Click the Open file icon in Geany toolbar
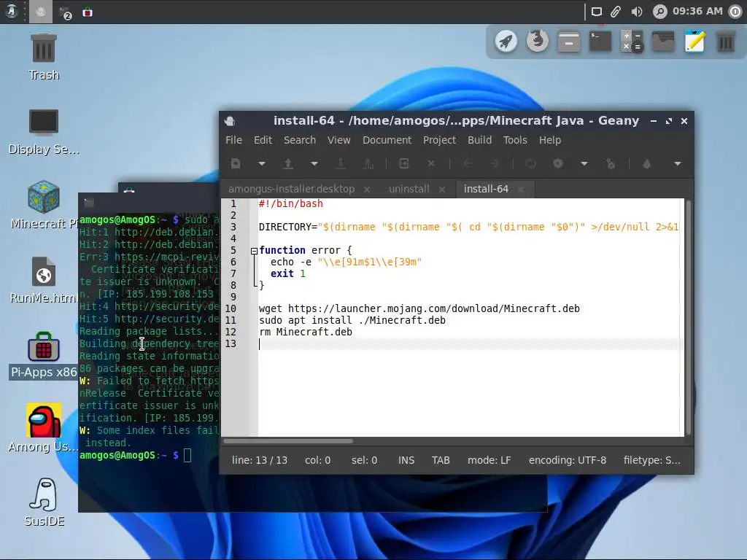This screenshot has width=747, height=560. click(287, 164)
